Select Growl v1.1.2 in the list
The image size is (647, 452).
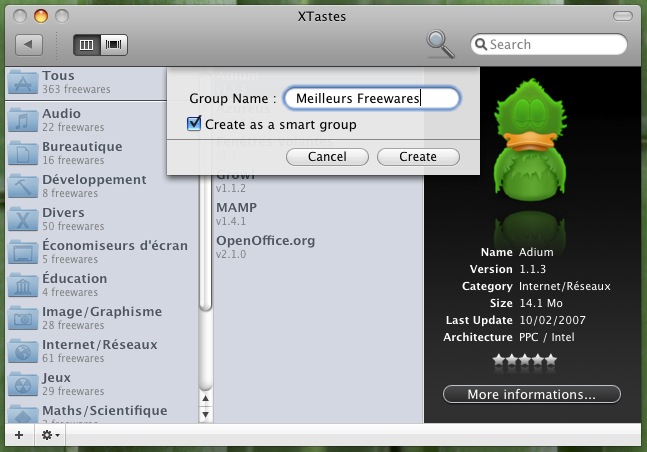[x=318, y=182]
